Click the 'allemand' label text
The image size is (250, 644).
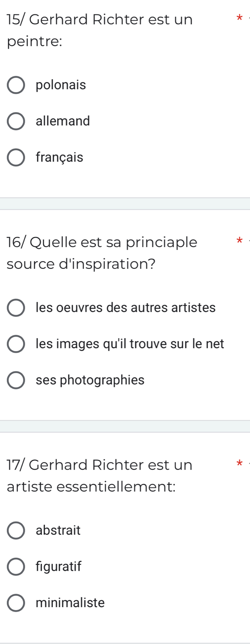point(63,121)
